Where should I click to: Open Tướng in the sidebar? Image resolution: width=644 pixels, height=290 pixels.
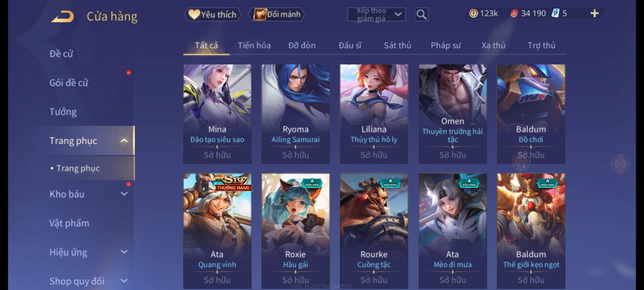click(63, 112)
